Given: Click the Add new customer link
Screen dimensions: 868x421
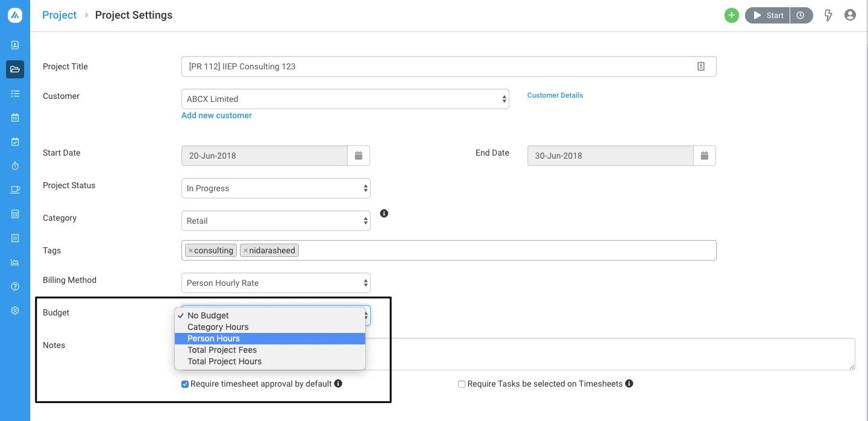Looking at the screenshot, I should [216, 115].
